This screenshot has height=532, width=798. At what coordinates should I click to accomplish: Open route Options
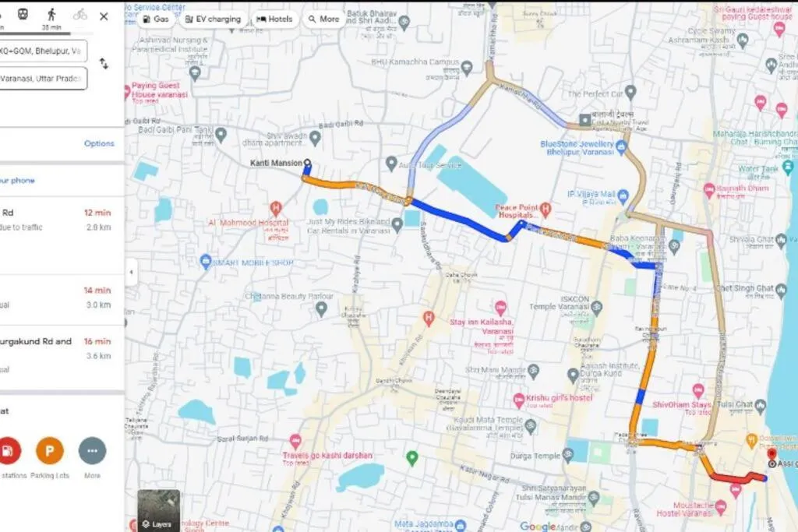(99, 143)
